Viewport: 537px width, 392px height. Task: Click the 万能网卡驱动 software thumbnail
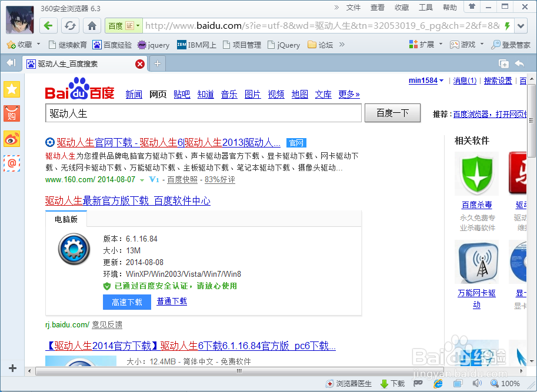point(476,262)
